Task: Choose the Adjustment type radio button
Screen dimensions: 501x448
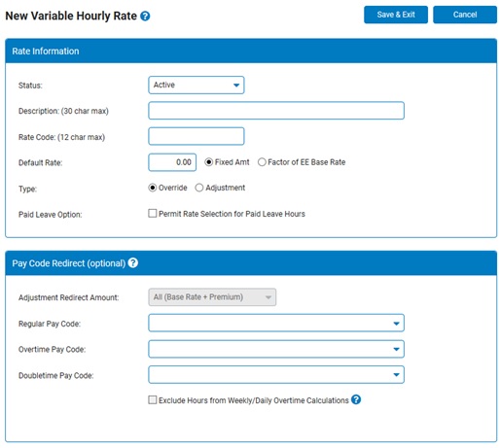Action: tap(199, 188)
